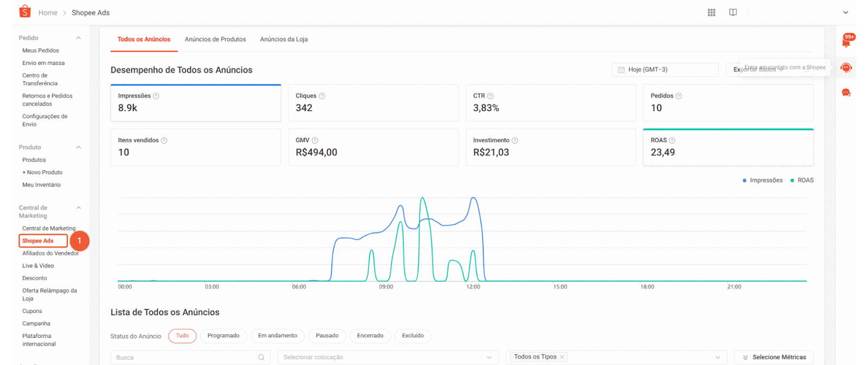Viewport: 868px width, 365px height.
Task: Open Envio em massa in sidebar
Action: click(43, 63)
